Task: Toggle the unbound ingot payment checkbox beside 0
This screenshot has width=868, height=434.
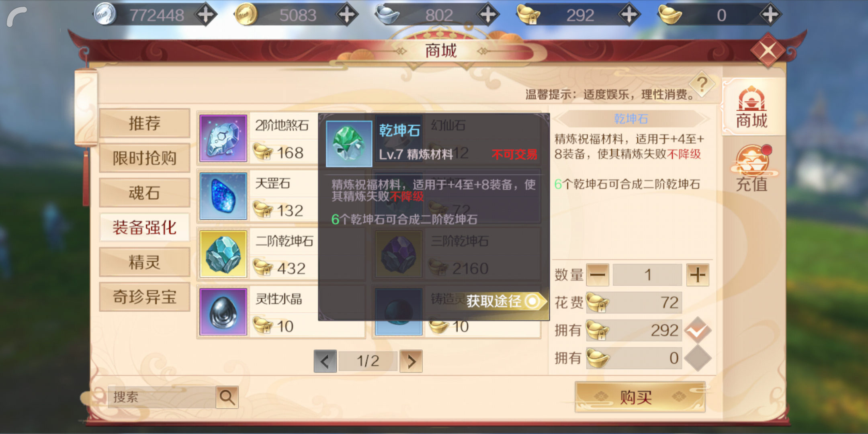Action: point(698,358)
